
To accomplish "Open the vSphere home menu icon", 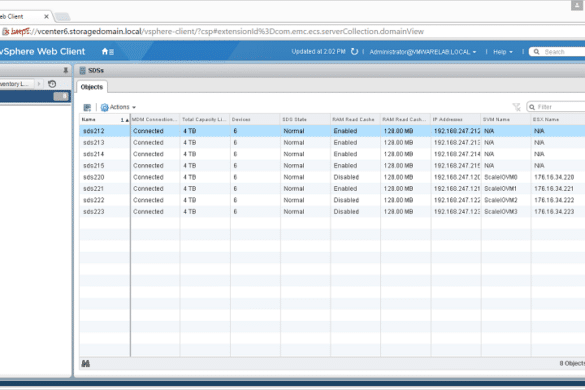I will [107, 52].
